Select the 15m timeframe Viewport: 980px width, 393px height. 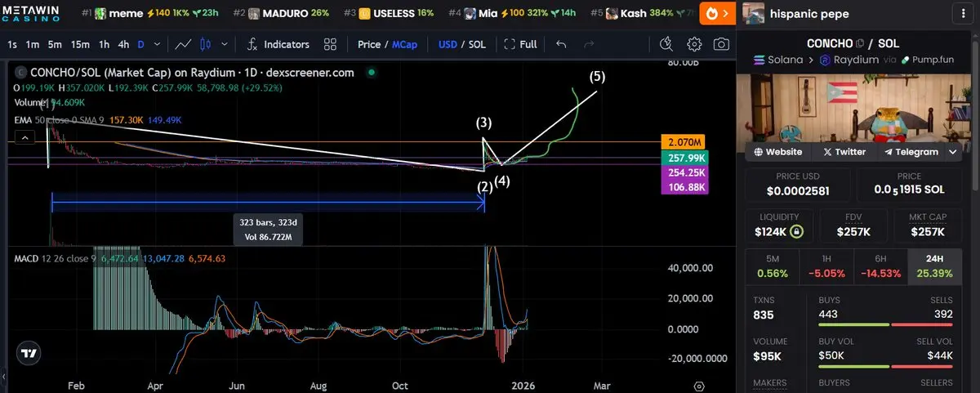(x=80, y=44)
